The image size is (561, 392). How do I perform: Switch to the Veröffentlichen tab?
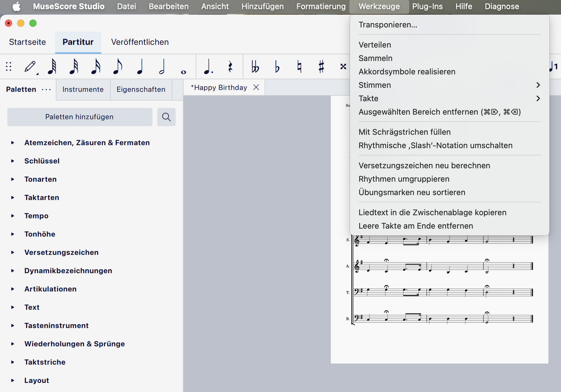point(140,42)
